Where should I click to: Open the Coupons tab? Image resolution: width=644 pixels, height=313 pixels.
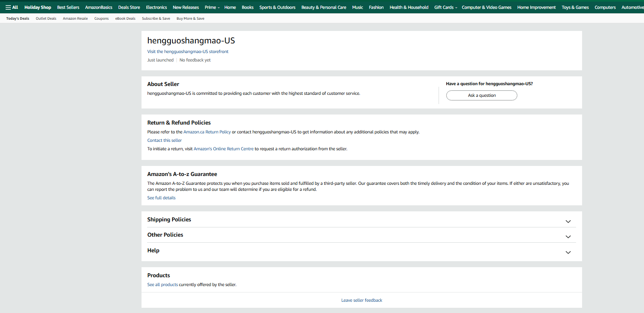click(101, 18)
